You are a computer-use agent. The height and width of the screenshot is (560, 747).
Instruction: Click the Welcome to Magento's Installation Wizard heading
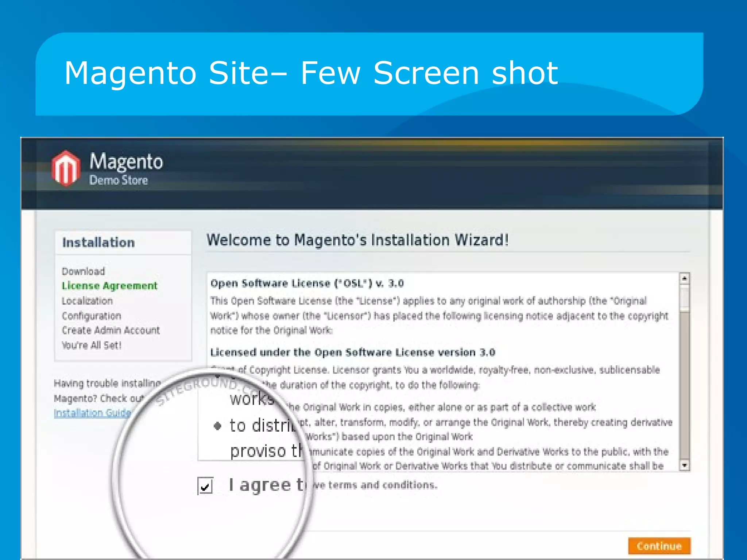click(x=357, y=240)
